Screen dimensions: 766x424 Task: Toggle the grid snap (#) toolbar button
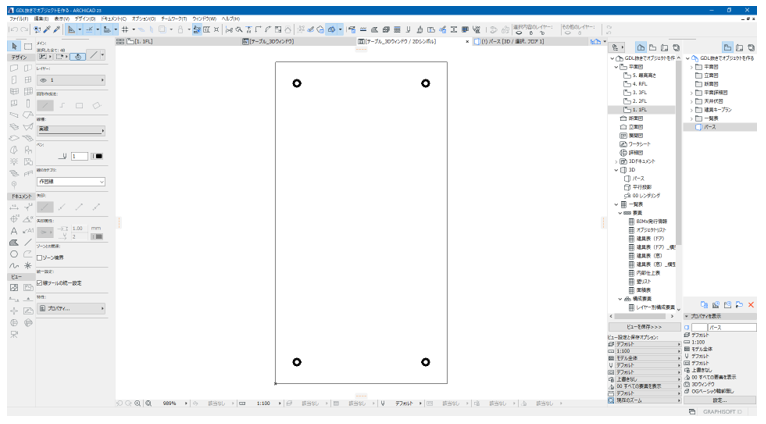(125, 30)
